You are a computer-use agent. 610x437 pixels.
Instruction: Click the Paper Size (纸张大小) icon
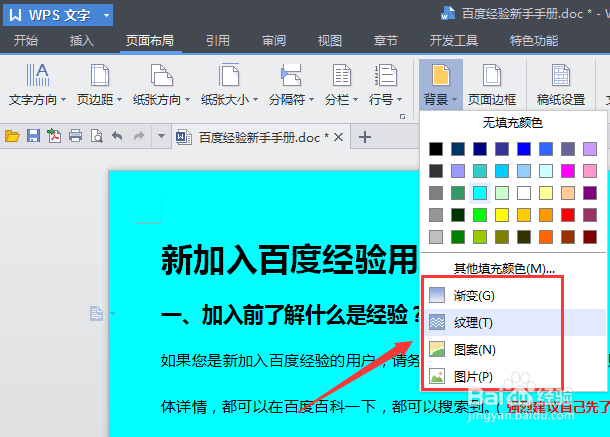tap(229, 75)
